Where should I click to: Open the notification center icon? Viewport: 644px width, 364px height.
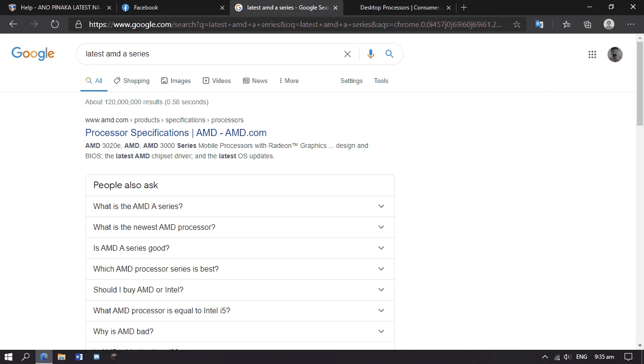[x=628, y=357]
